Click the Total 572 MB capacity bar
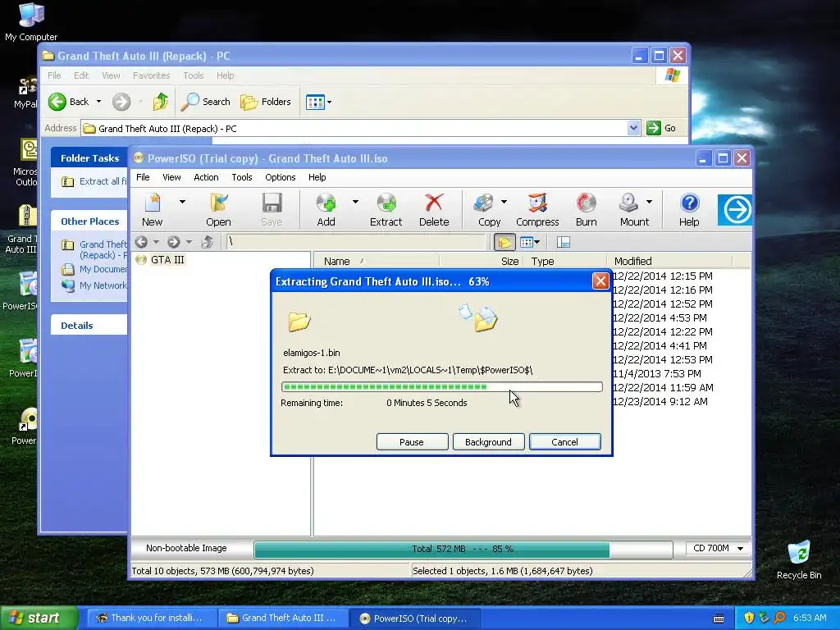This screenshot has width=840, height=630. [x=463, y=549]
